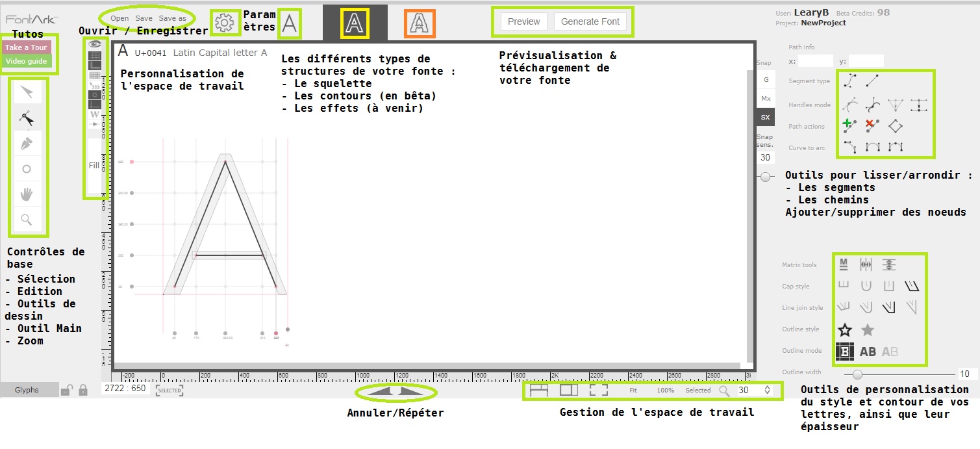Select first Cap style (flat cap)

(x=844, y=285)
